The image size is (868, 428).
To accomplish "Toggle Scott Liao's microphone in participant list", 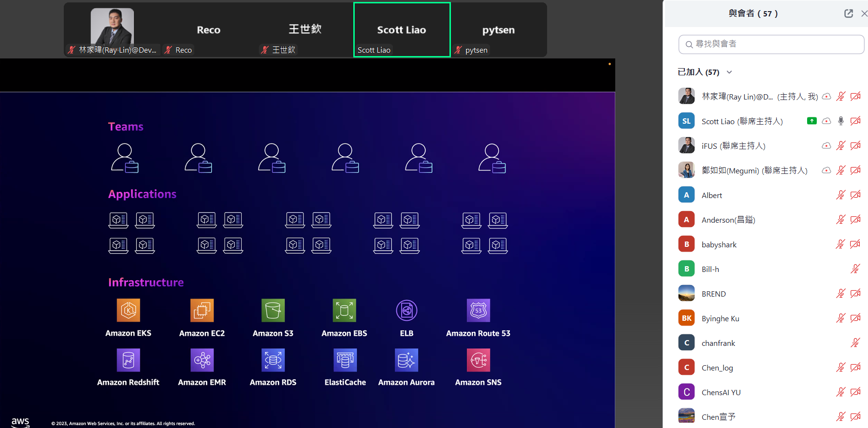I will [840, 121].
